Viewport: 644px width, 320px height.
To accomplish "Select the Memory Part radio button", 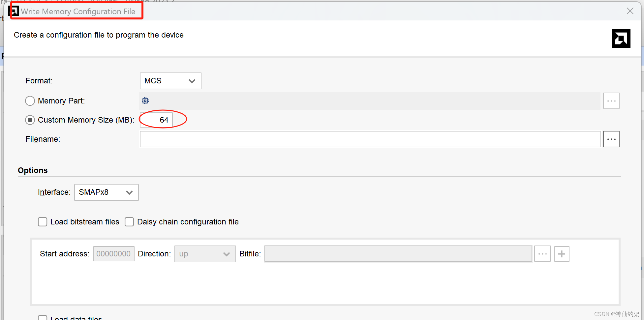I will [x=30, y=101].
